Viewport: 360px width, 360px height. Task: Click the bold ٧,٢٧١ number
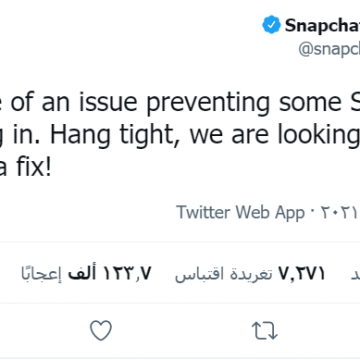tap(302, 274)
